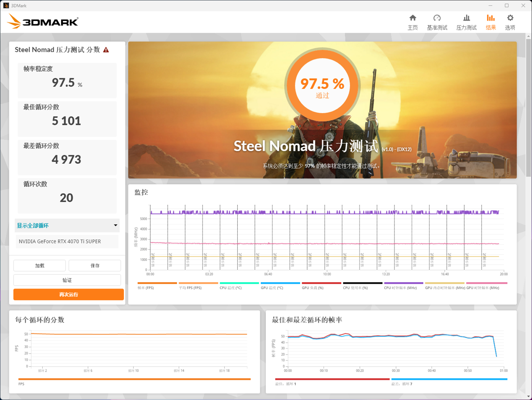Click the red warning triangle beside score title
The image size is (532, 400).
(x=106, y=50)
